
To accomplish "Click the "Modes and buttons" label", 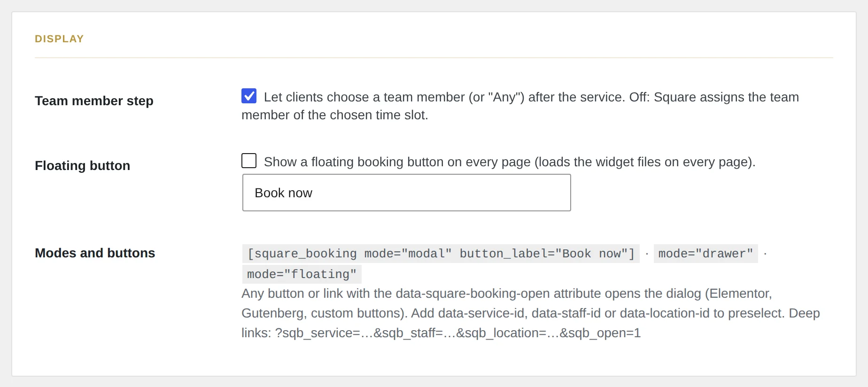I will coord(95,253).
